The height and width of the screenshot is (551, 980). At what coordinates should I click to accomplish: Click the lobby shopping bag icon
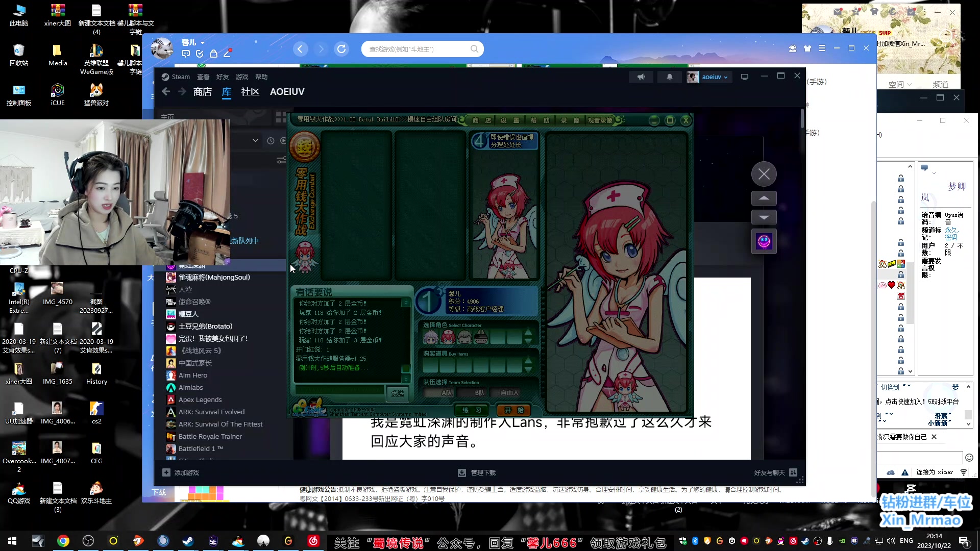213,54
